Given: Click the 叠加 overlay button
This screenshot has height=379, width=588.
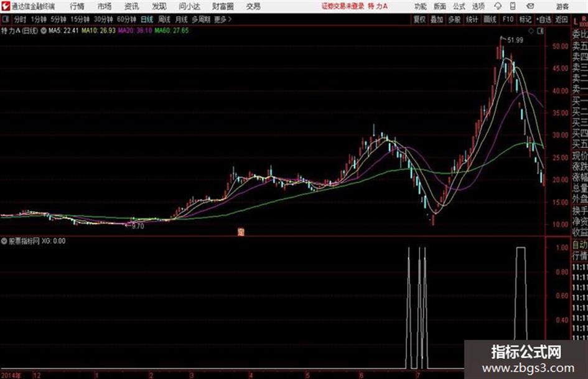Looking at the screenshot, I should click(437, 19).
